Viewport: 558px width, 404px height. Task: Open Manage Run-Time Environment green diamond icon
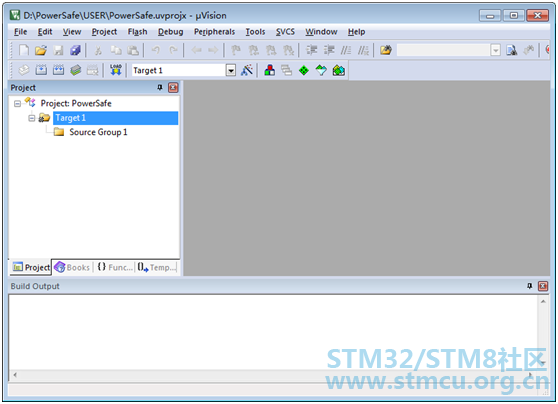[x=304, y=70]
